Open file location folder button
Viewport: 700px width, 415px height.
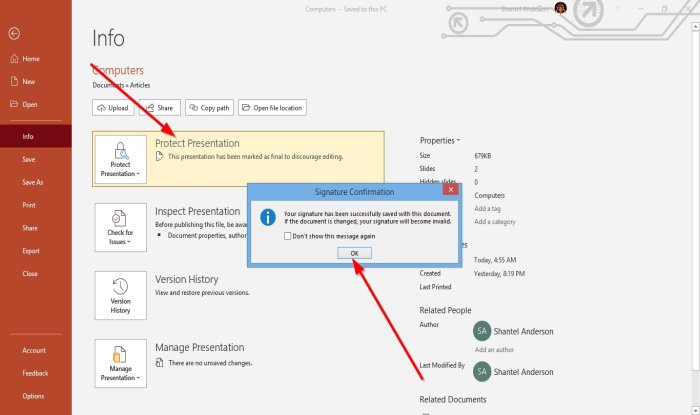click(x=272, y=108)
